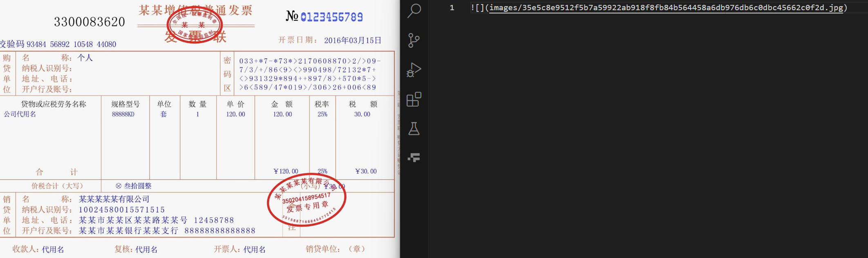This screenshot has width=868, height=258.
Task: Click the blue invoice number 0123456789
Action: tap(331, 17)
